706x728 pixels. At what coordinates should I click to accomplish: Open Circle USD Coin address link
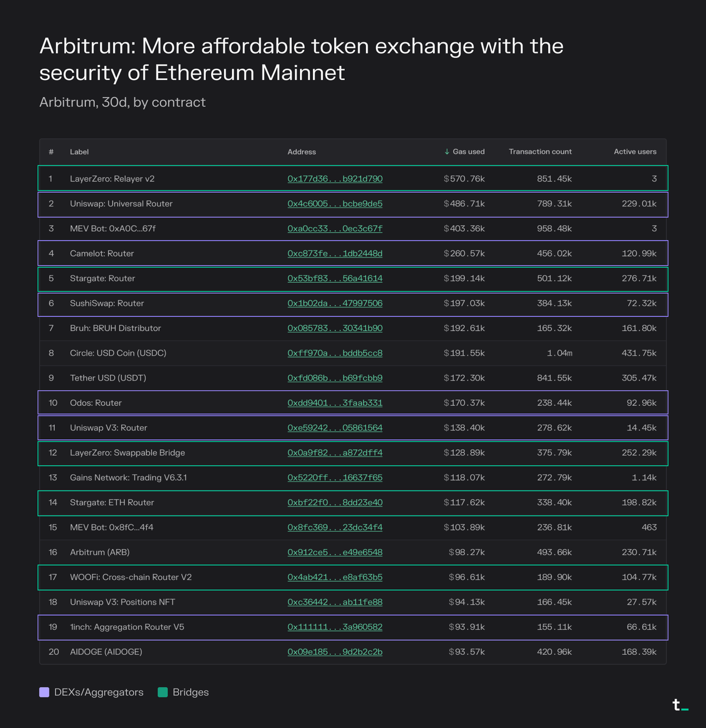[335, 353]
